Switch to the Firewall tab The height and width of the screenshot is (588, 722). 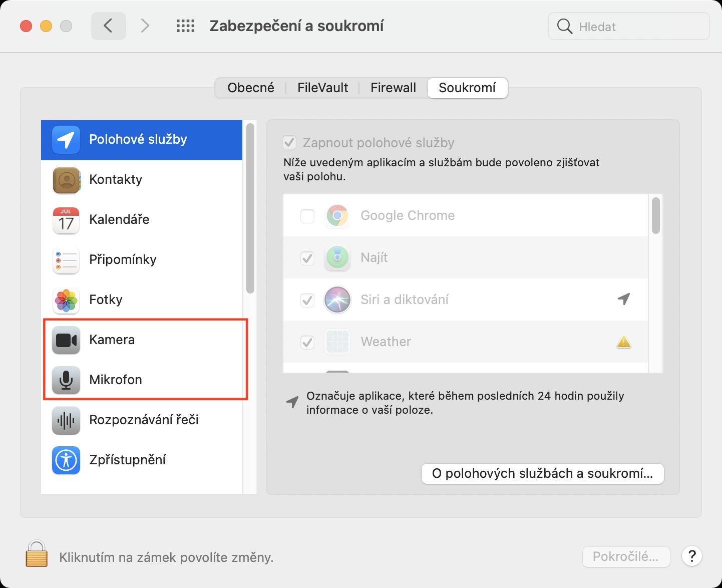click(393, 88)
